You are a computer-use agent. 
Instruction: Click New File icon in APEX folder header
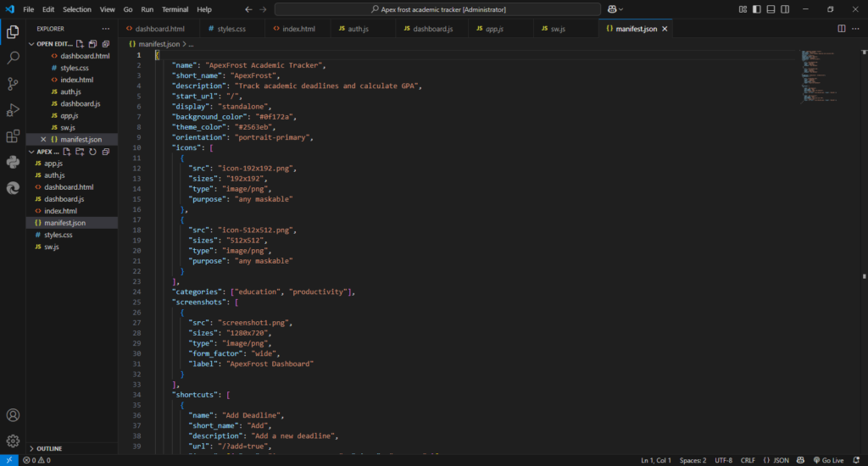(x=67, y=152)
